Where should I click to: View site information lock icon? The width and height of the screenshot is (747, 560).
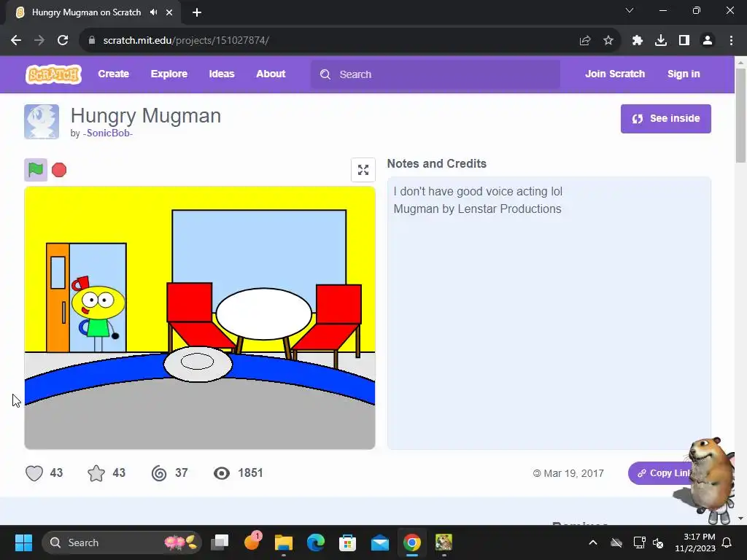[x=92, y=41]
